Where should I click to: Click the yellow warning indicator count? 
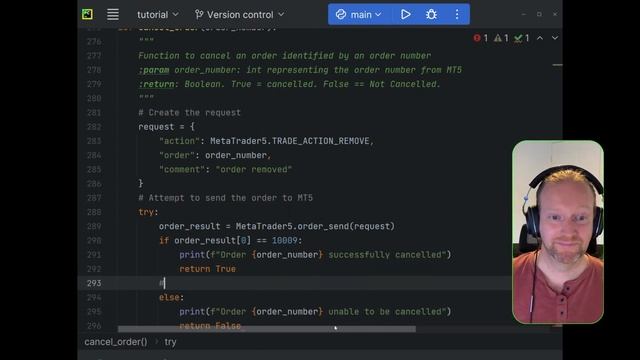click(501, 38)
